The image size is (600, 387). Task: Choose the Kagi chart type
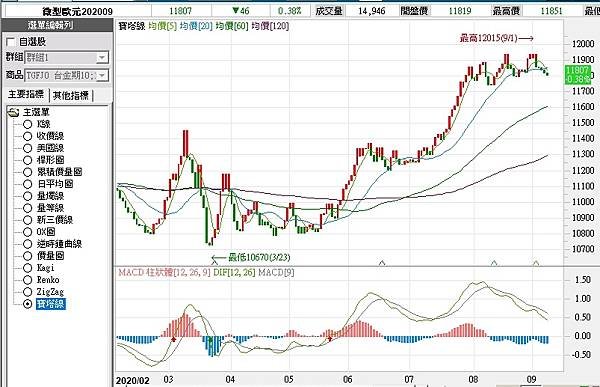pyautogui.click(x=27, y=268)
